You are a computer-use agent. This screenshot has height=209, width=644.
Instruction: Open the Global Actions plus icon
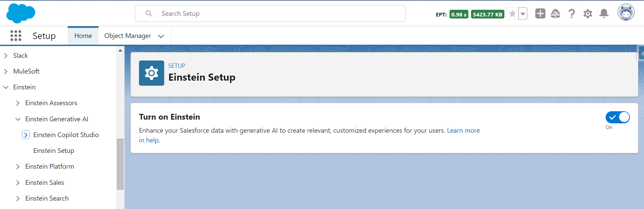[540, 13]
